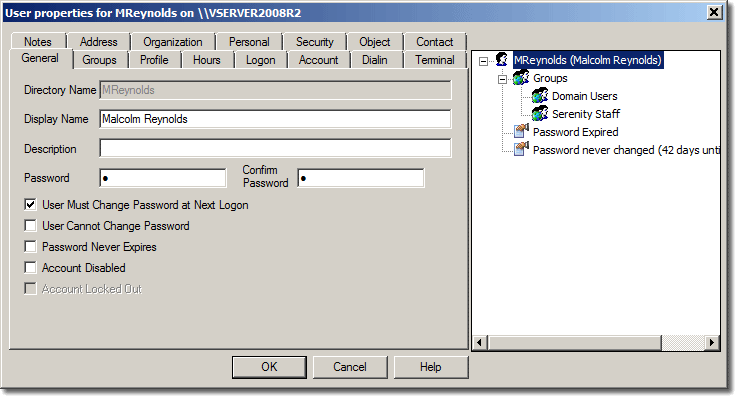Click the Cancel button
This screenshot has height=397, width=736.
(x=350, y=367)
